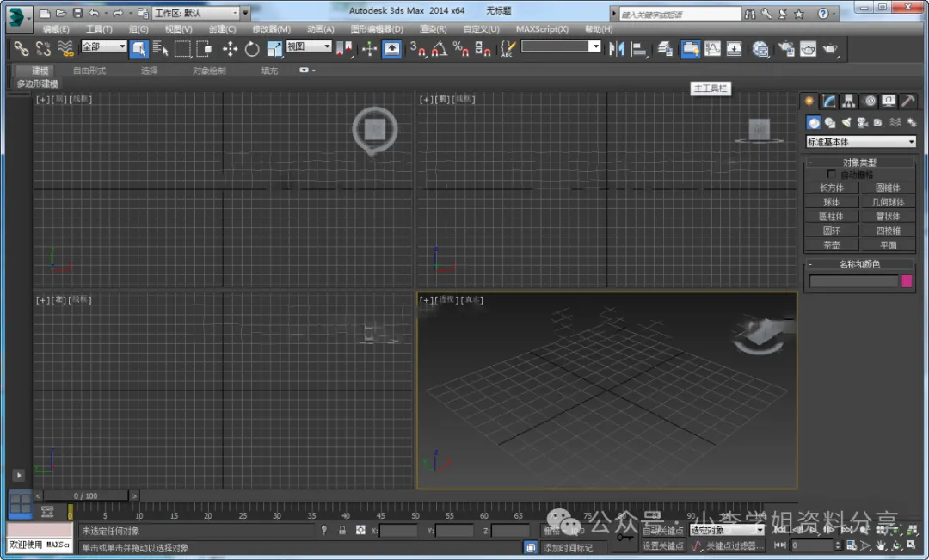Image resolution: width=929 pixels, height=560 pixels.
Task: Toggle the selection lock icon
Action: (342, 531)
